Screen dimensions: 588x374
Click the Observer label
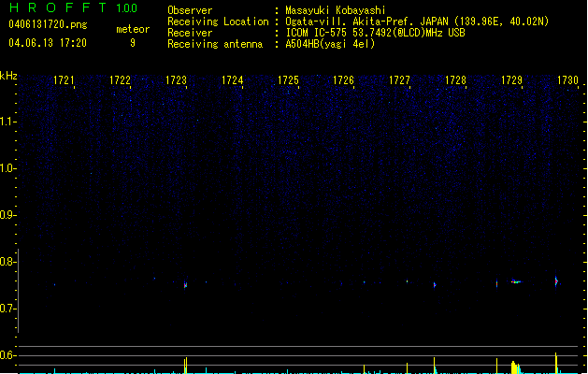(x=190, y=10)
